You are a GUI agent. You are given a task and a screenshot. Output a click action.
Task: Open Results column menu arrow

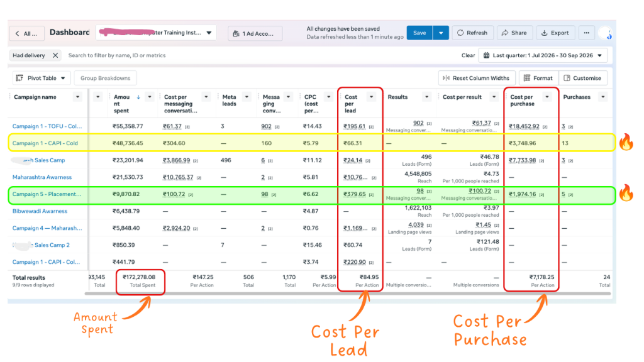click(x=427, y=97)
